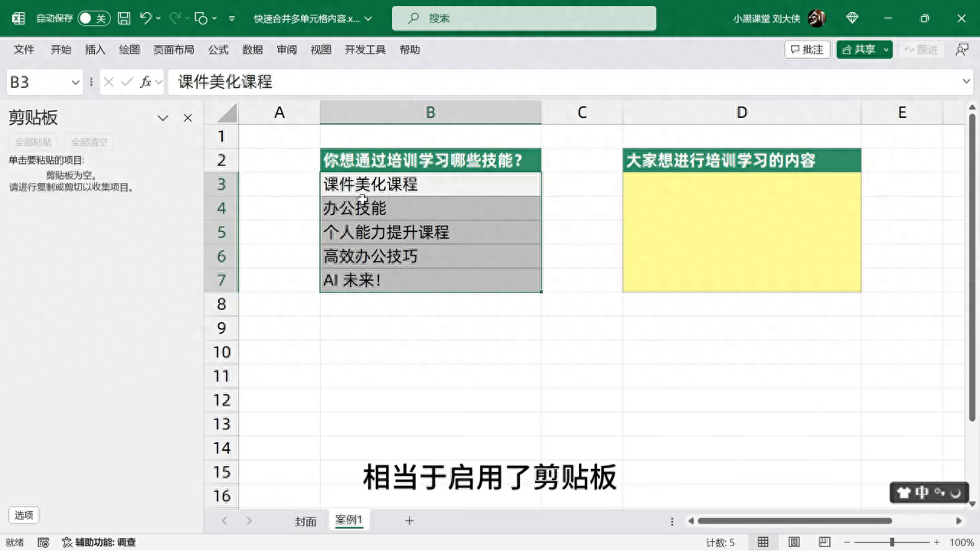Select column C header
Image resolution: width=980 pixels, height=551 pixels.
[x=582, y=112]
